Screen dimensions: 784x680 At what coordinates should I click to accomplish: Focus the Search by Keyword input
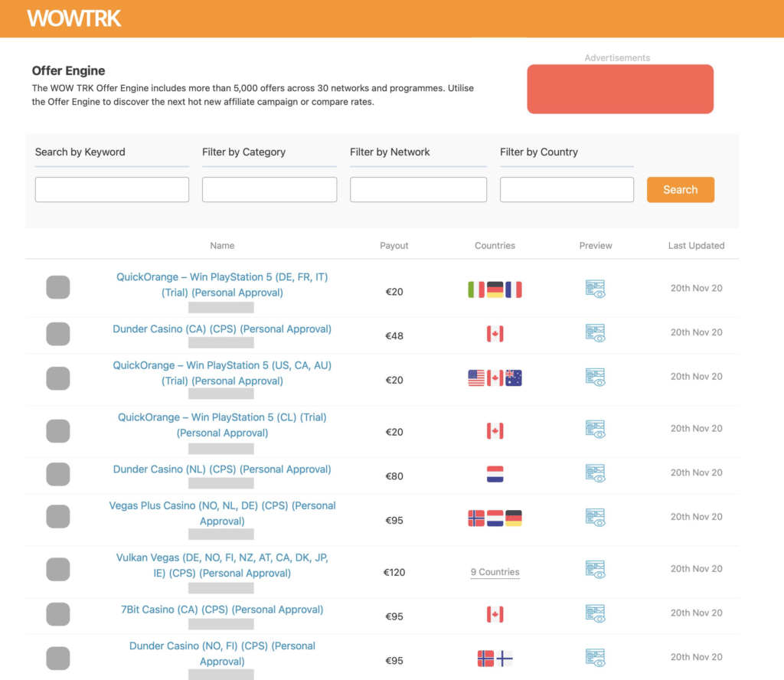(112, 190)
